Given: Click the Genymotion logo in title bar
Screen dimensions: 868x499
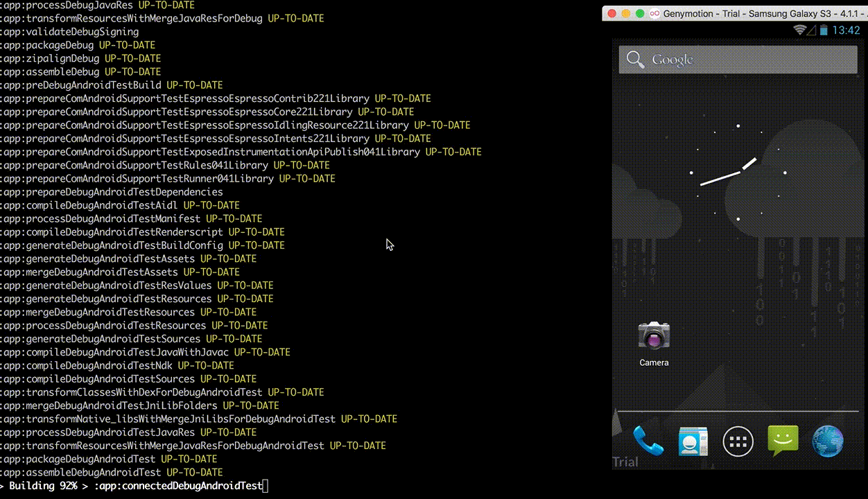Looking at the screenshot, I should coord(654,13).
